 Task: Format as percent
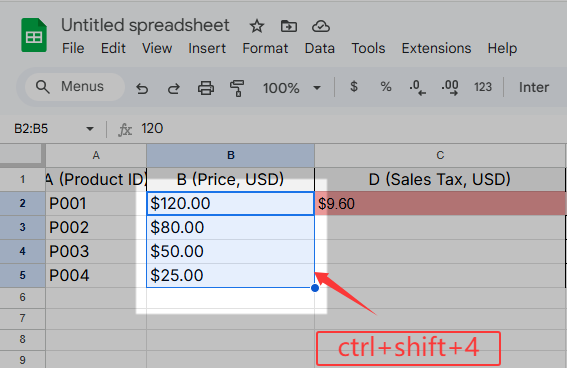coord(386,87)
